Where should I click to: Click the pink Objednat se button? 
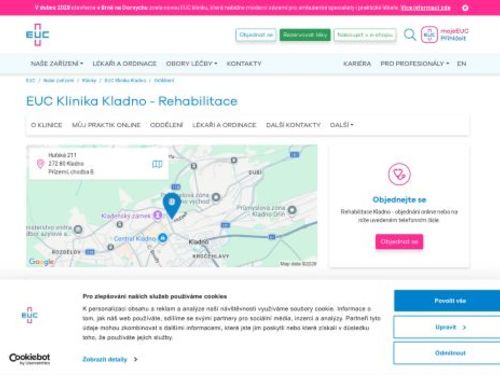coord(399,242)
